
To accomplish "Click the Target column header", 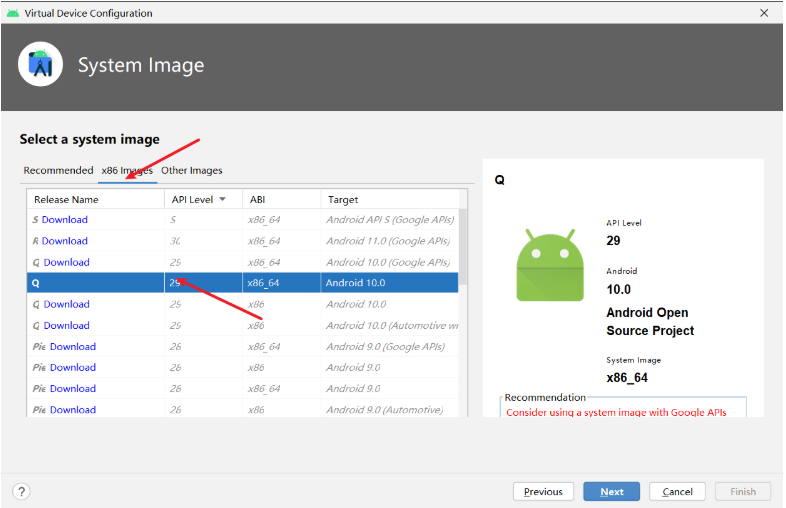I will [x=389, y=199].
